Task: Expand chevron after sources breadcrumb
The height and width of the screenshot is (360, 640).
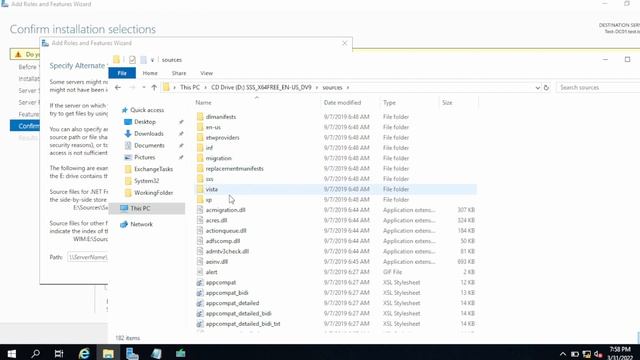Action: click(348, 87)
